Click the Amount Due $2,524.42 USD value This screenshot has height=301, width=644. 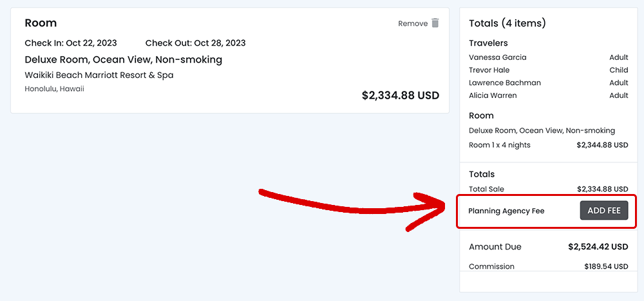click(x=598, y=247)
